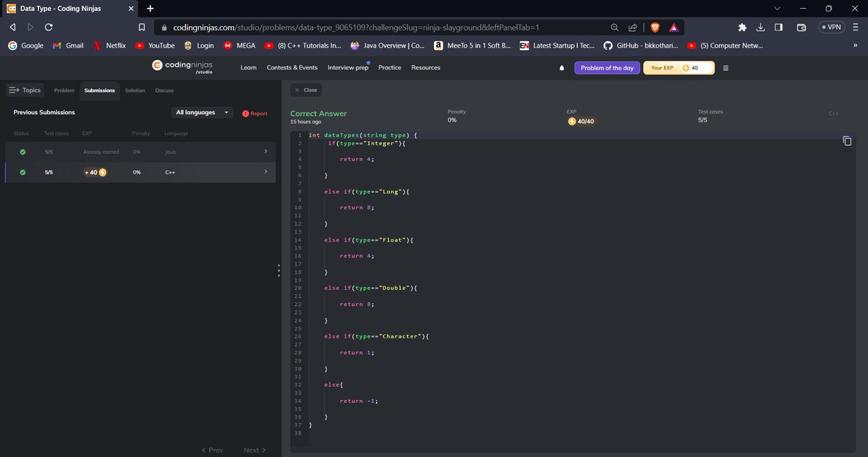Open the Login bookmark
Image resolution: width=868 pixels, height=457 pixels.
click(199, 46)
